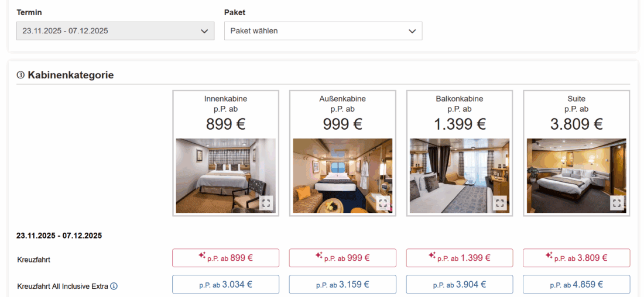This screenshot has height=297, width=644.
Task: Click the chevron arrow in the Paket field
Action: [412, 31]
